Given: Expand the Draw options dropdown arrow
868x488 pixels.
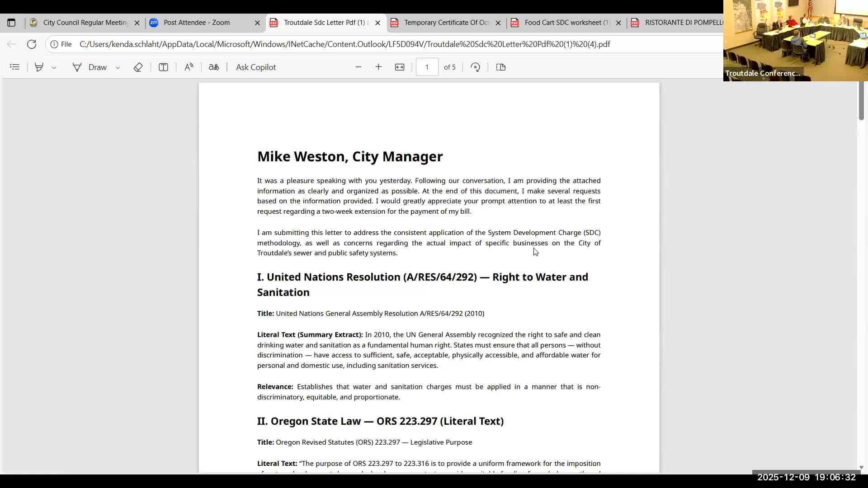Looking at the screenshot, I should tap(118, 68).
